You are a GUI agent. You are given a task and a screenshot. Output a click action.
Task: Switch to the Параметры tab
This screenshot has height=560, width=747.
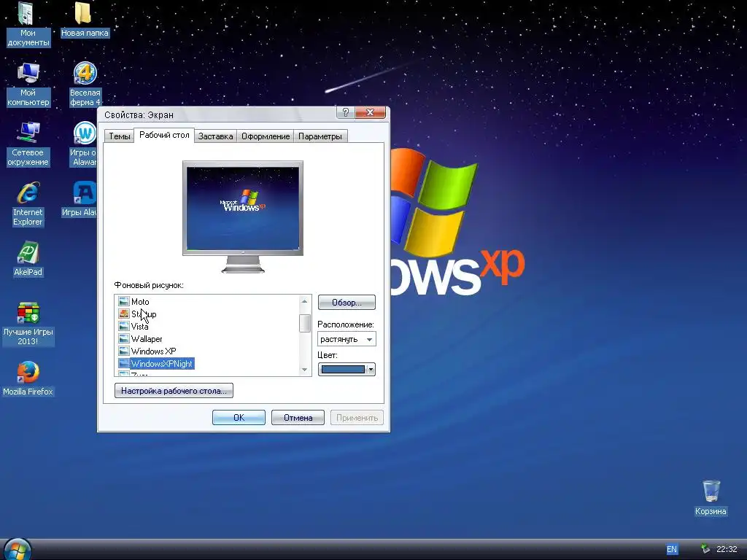320,136
